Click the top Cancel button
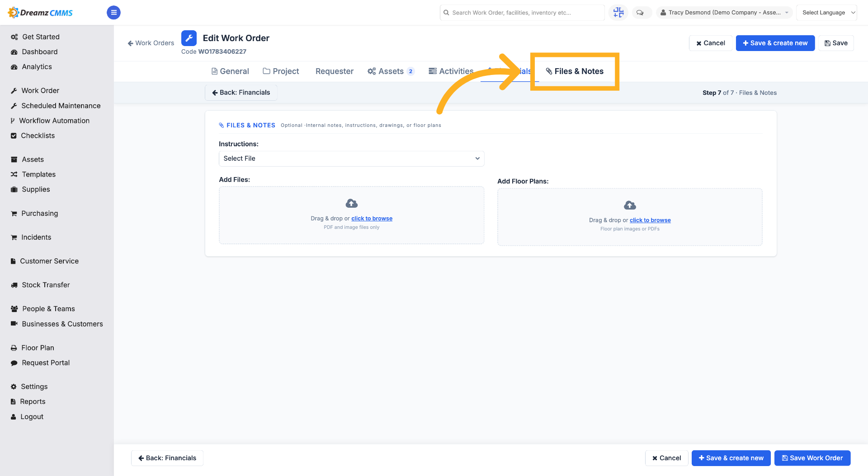Viewport: 868px width, 476px height. pyautogui.click(x=711, y=43)
